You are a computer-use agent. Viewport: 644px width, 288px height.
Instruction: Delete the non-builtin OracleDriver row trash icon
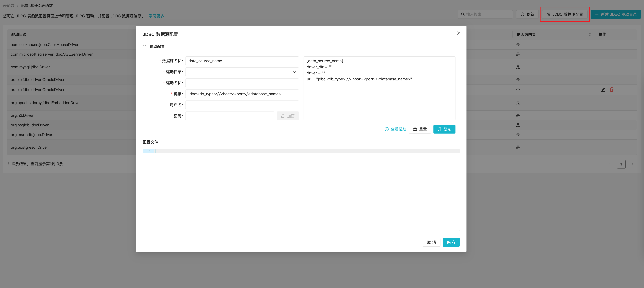(612, 90)
